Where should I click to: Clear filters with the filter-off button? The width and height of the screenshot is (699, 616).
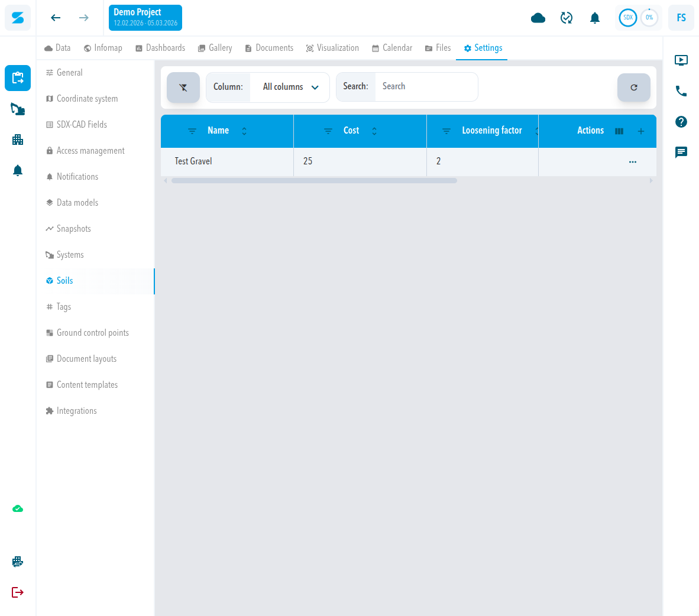click(183, 87)
